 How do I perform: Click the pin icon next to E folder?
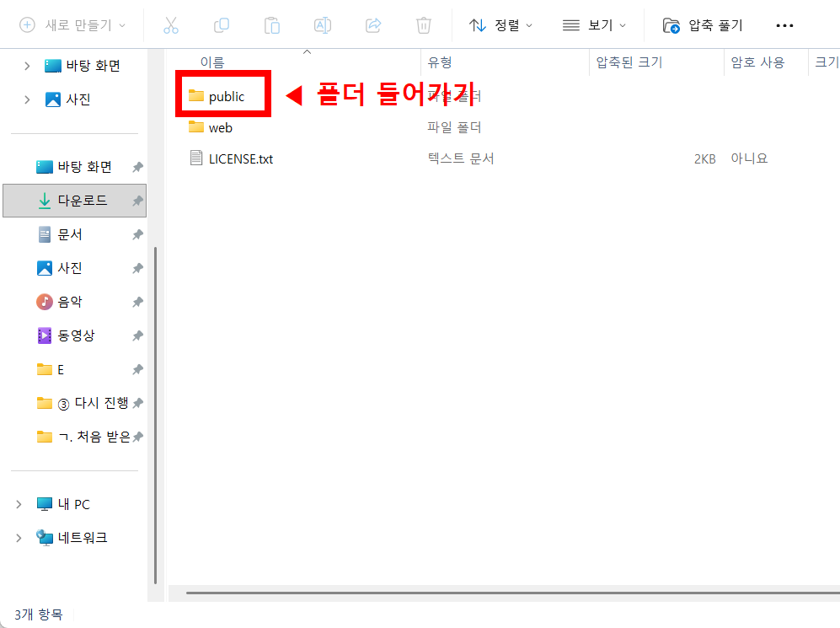(x=137, y=369)
